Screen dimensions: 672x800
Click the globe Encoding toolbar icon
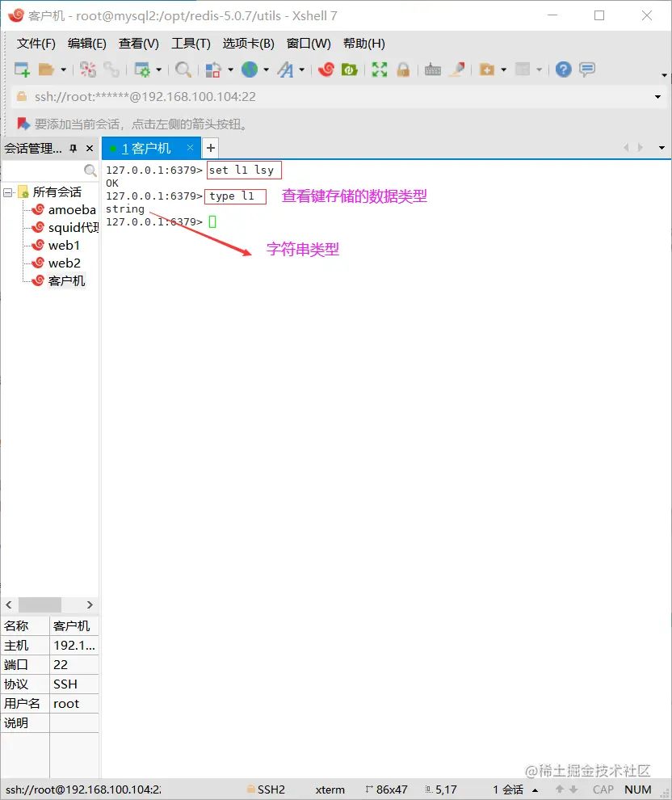pos(250,69)
